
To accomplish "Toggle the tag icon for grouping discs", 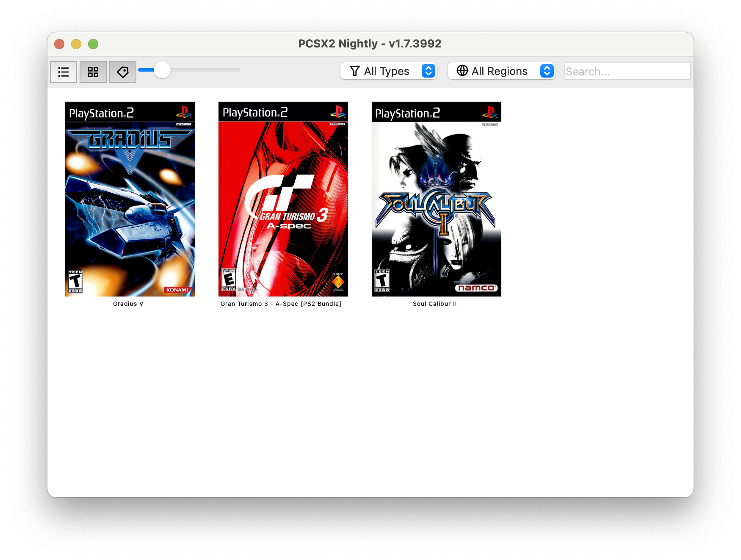I will 122,72.
